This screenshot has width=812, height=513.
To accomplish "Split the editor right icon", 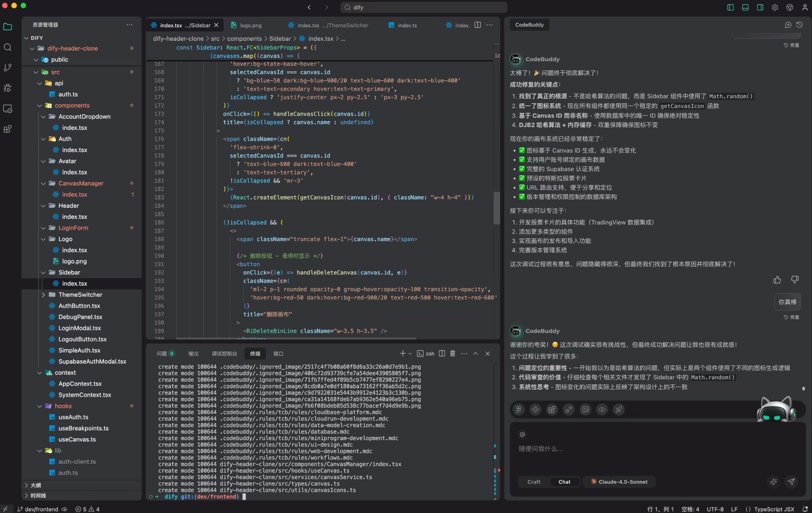I will [x=477, y=25].
